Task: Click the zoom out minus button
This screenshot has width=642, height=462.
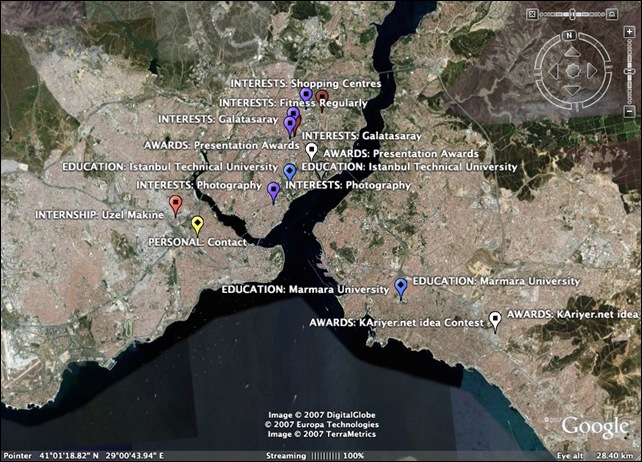Action: click(x=629, y=111)
